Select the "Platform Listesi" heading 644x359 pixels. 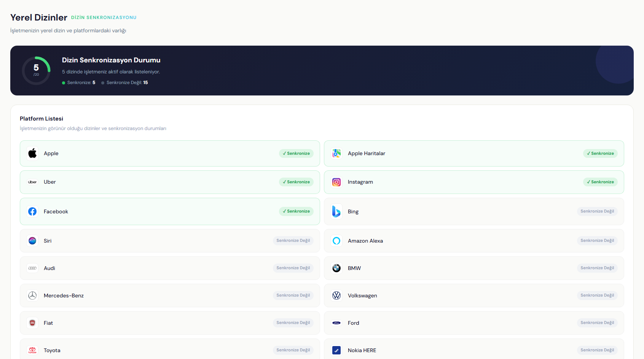click(41, 119)
